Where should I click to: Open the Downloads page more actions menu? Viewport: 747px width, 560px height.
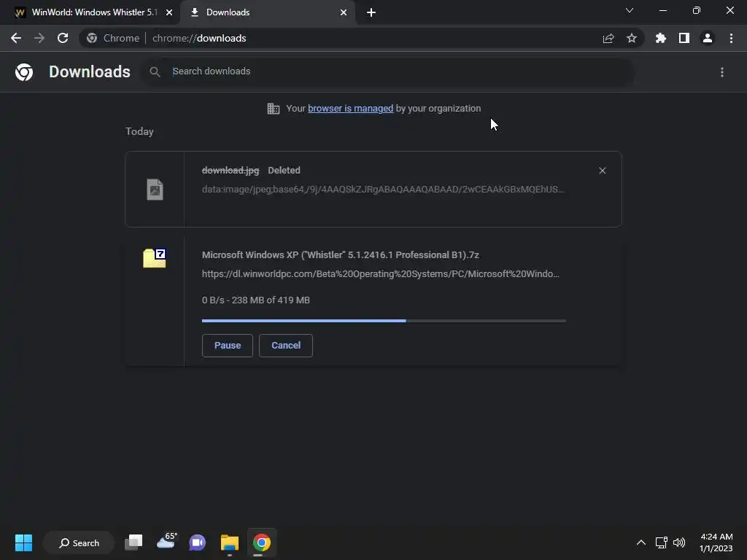coord(722,72)
